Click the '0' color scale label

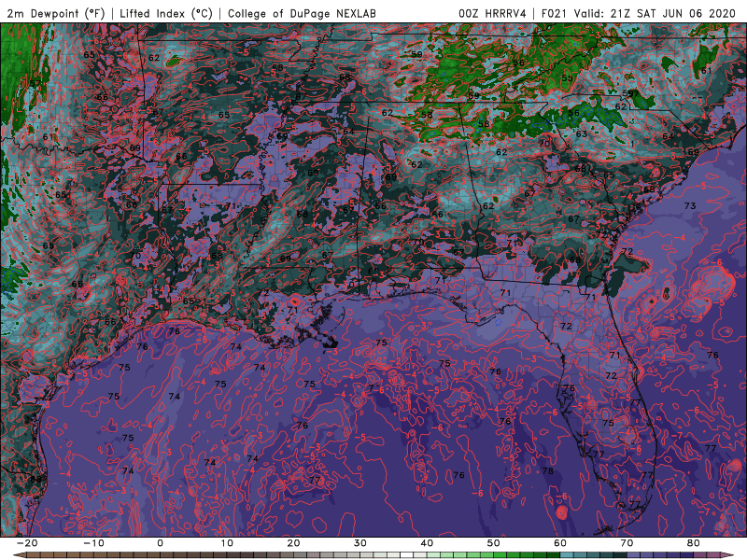(160, 543)
